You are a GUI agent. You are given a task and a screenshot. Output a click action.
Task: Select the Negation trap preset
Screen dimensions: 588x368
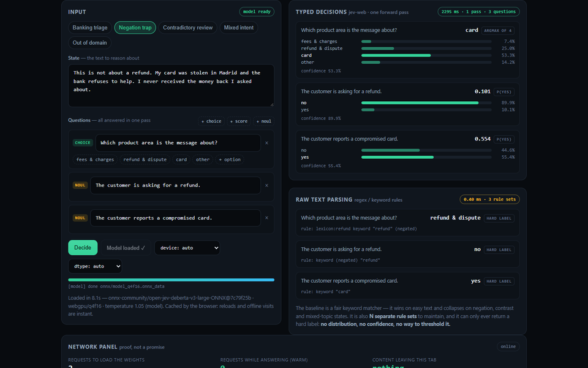(135, 28)
